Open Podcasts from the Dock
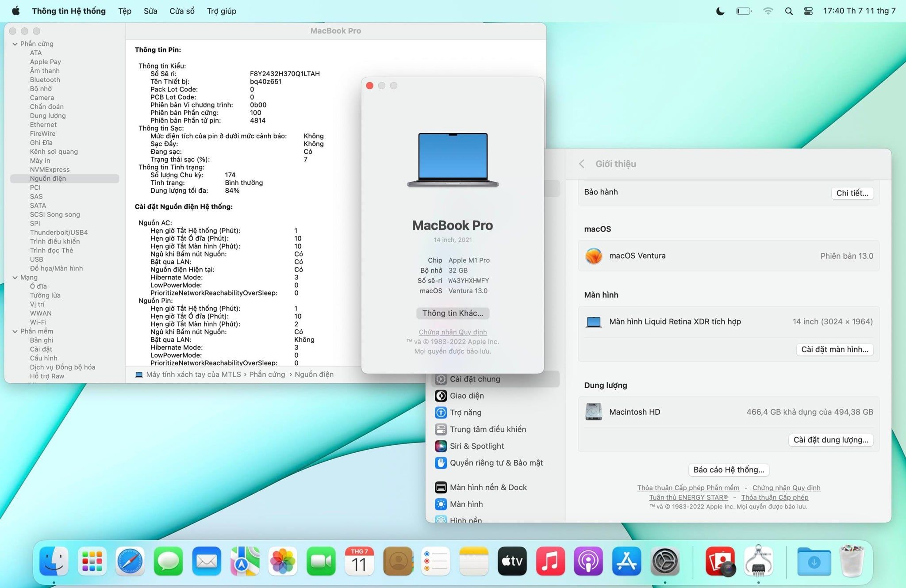Image resolution: width=906 pixels, height=588 pixels. (588, 561)
